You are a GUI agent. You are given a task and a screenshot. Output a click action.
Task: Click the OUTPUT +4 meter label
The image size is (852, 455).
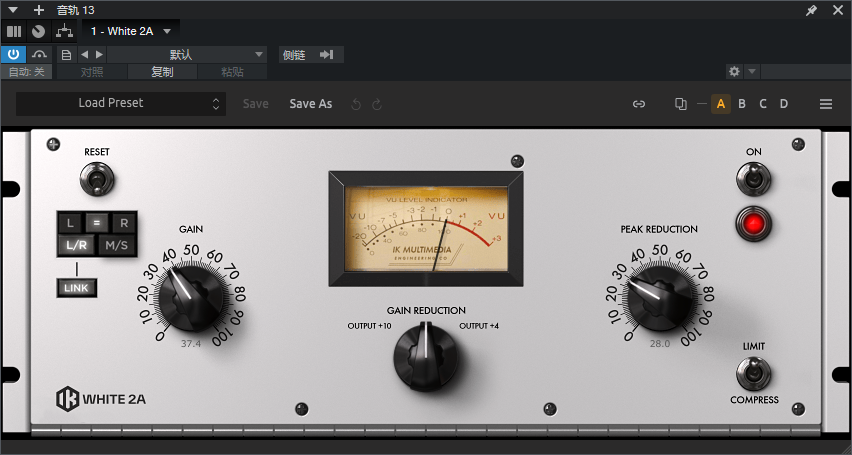[x=479, y=326]
